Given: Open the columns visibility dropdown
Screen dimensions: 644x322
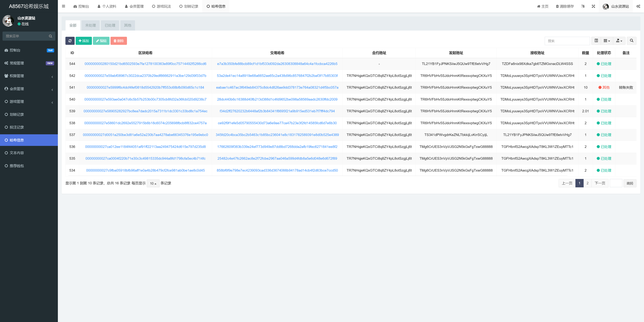Looking at the screenshot, I should tap(607, 40).
